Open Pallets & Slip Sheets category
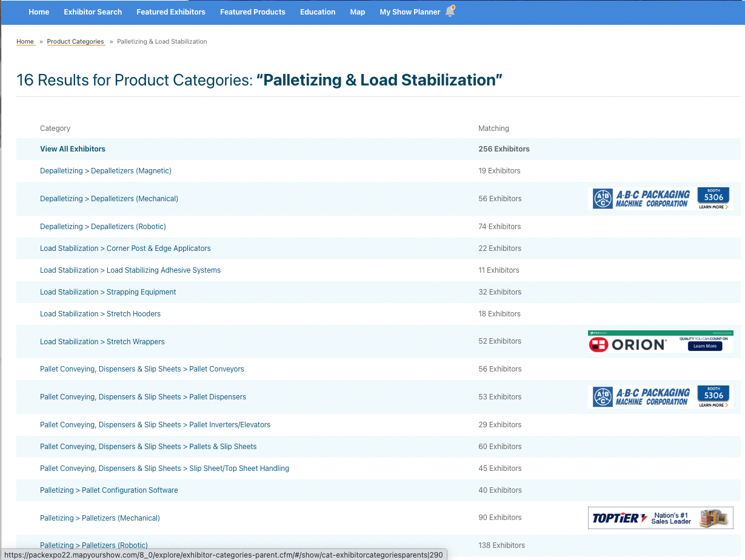Viewport: 745px width, 560px height. (149, 446)
